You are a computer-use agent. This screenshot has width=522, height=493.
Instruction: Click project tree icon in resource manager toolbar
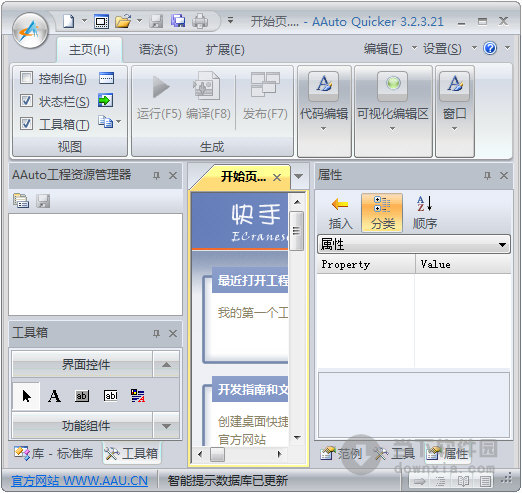pyautogui.click(x=21, y=201)
